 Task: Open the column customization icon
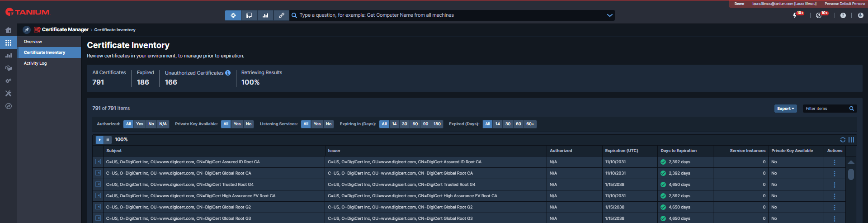point(851,140)
